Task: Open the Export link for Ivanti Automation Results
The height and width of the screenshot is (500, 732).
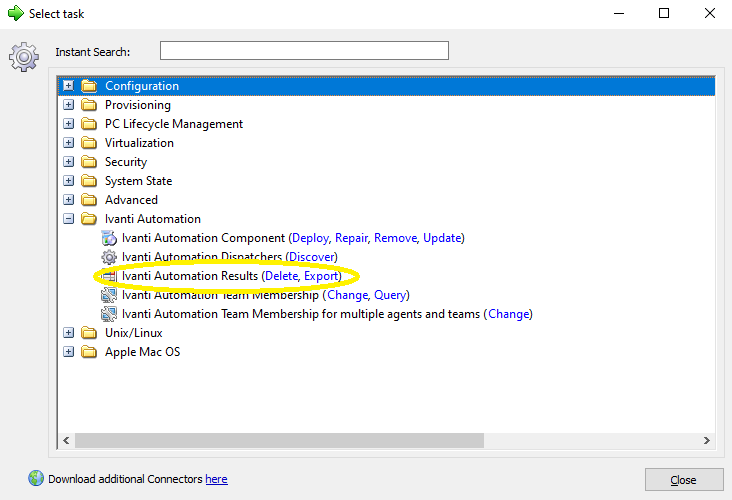Action: 321,276
